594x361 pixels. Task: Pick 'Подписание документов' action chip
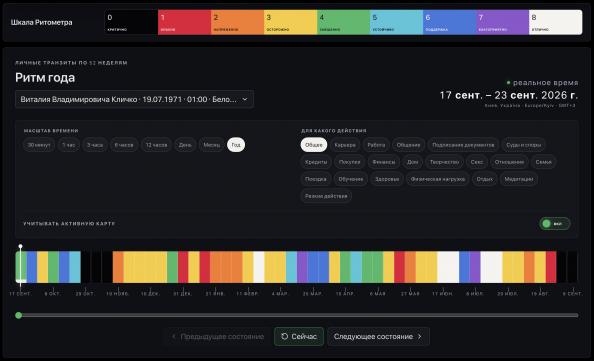[463, 145]
